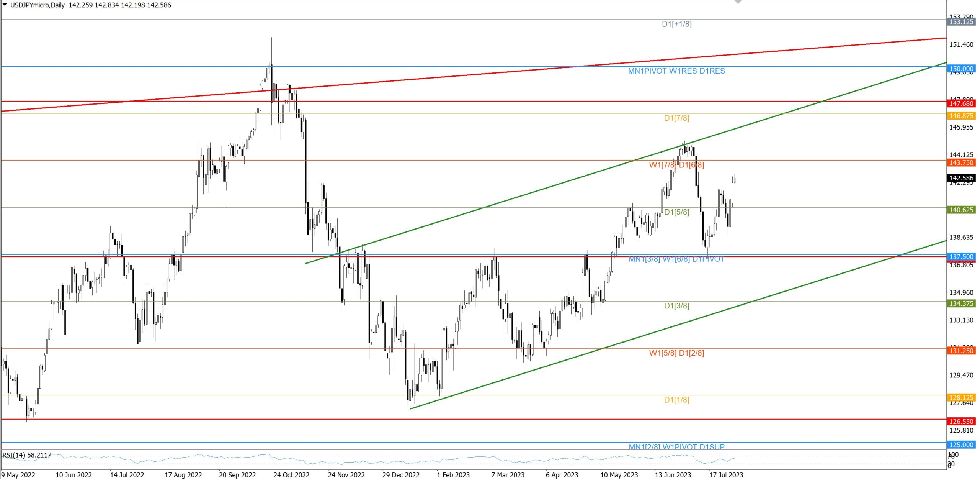The height and width of the screenshot is (479, 980).
Task: Click the orange 128.125 price tag
Action: pos(961,397)
